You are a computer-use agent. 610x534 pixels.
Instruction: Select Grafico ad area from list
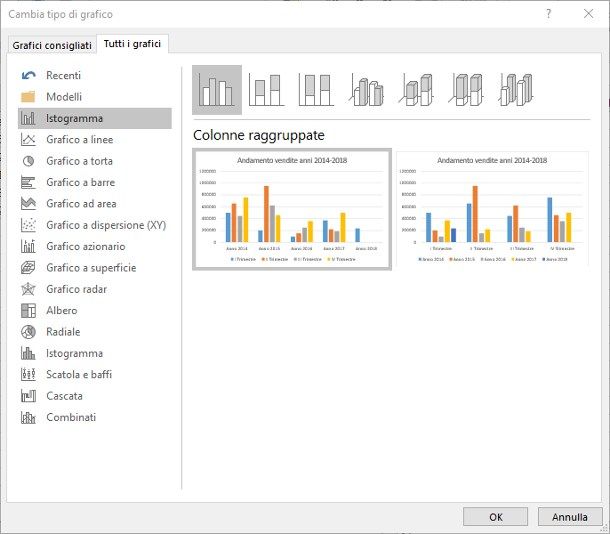[x=81, y=204]
